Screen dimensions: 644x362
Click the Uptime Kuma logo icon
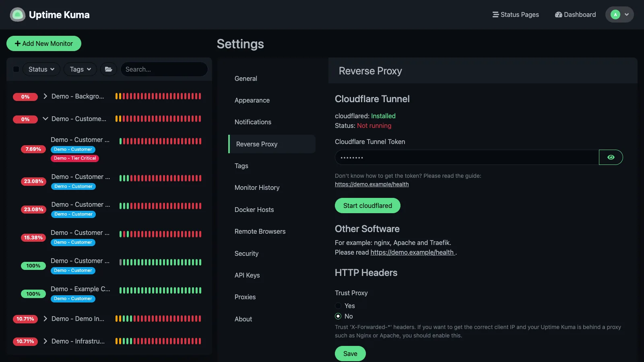coord(17,14)
